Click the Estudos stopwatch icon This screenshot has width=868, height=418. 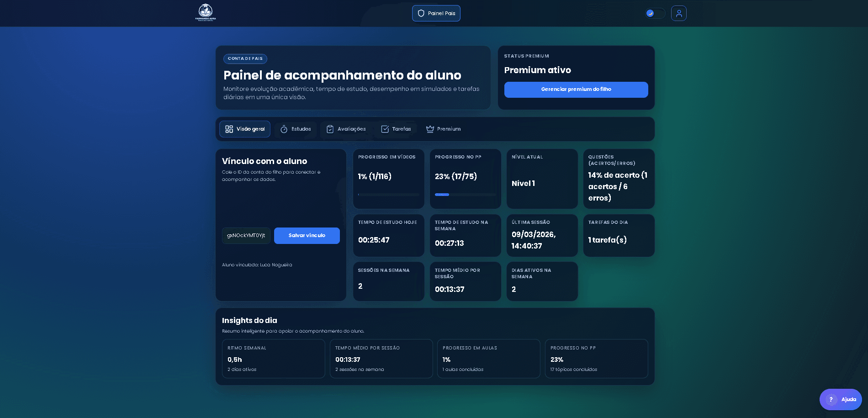(285, 129)
